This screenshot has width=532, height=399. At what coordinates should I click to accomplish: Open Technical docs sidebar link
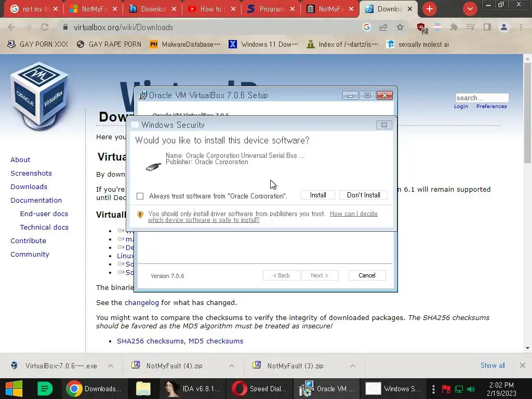44,228
